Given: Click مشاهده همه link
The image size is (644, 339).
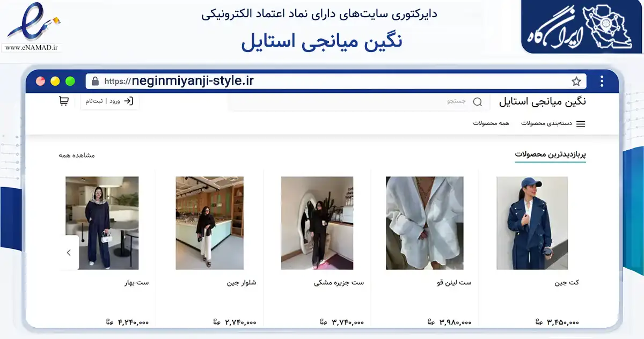Looking at the screenshot, I should [x=77, y=155].
